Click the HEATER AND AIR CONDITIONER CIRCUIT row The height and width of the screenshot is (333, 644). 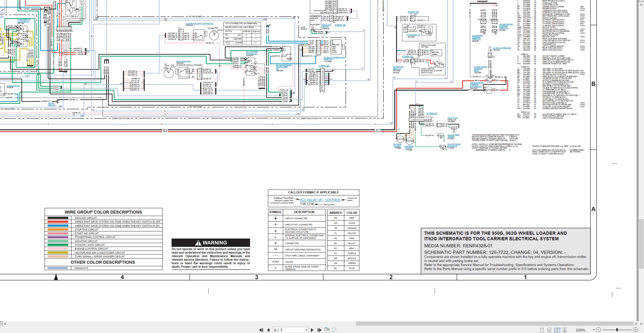(104, 253)
